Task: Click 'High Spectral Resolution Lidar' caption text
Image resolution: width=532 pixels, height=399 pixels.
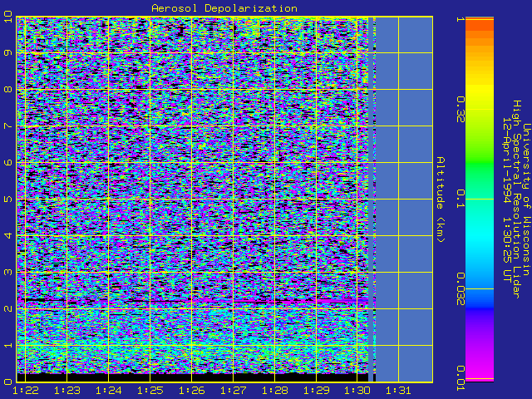Action: click(516, 199)
